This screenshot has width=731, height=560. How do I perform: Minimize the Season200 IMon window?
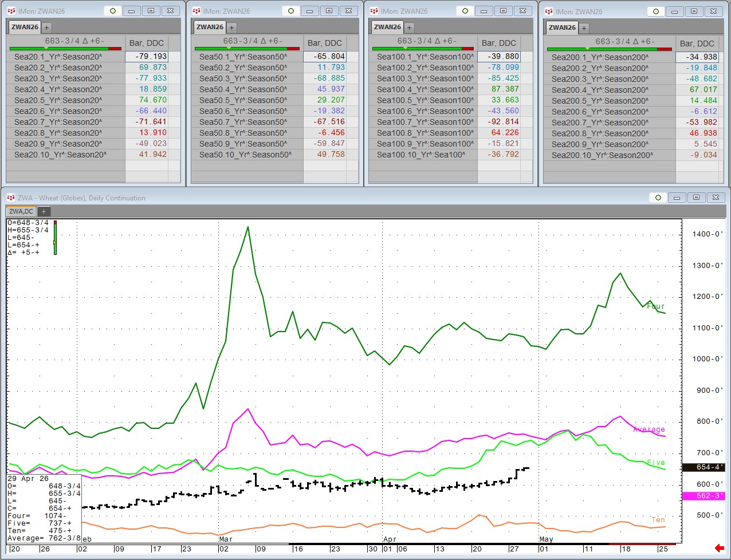click(x=674, y=11)
